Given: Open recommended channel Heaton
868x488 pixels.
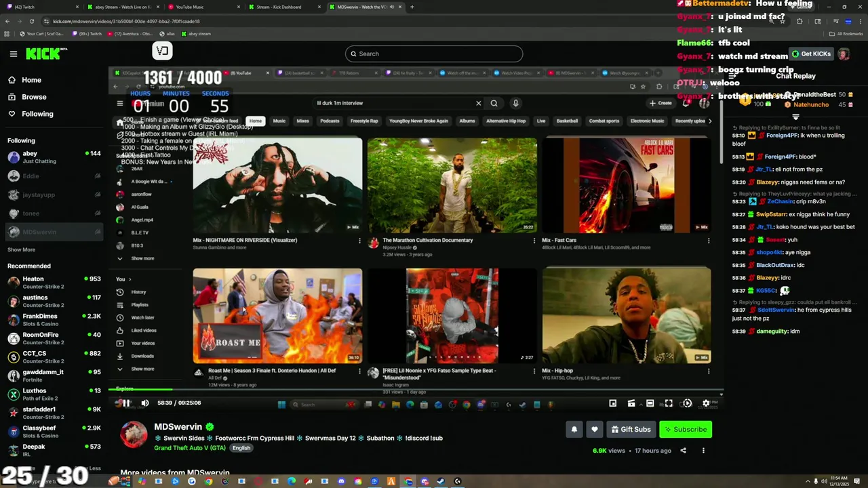Looking at the screenshot, I should 54,282.
